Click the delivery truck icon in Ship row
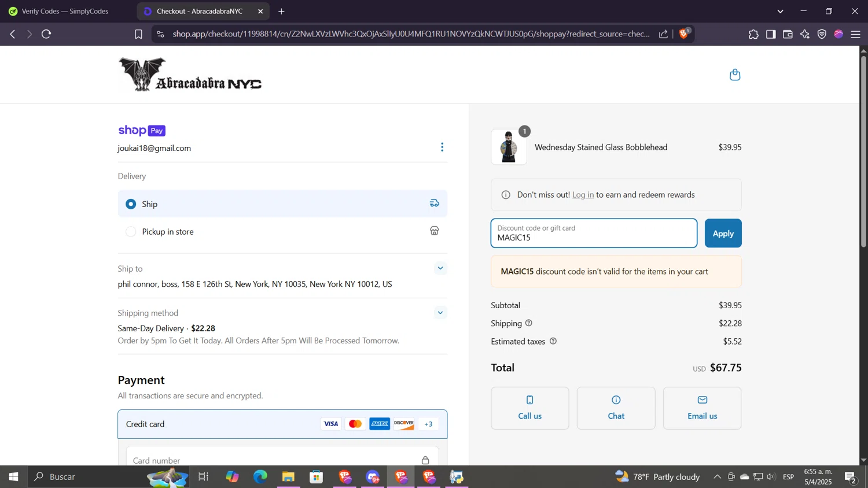Image resolution: width=868 pixels, height=488 pixels. (434, 204)
